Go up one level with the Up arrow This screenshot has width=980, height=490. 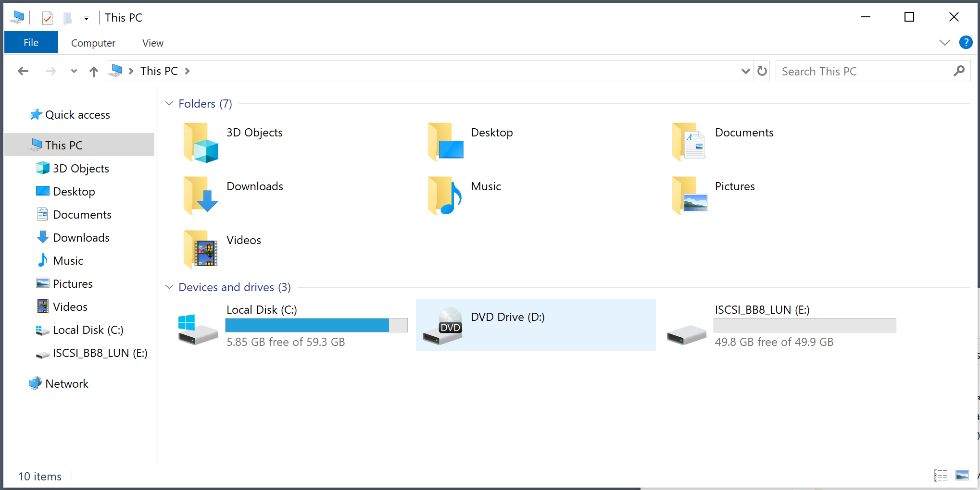94,72
